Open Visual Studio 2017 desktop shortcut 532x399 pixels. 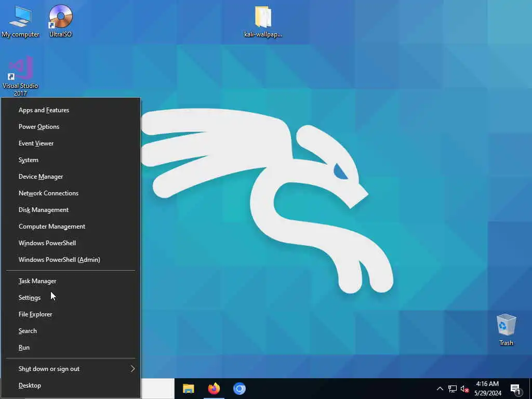pos(20,76)
